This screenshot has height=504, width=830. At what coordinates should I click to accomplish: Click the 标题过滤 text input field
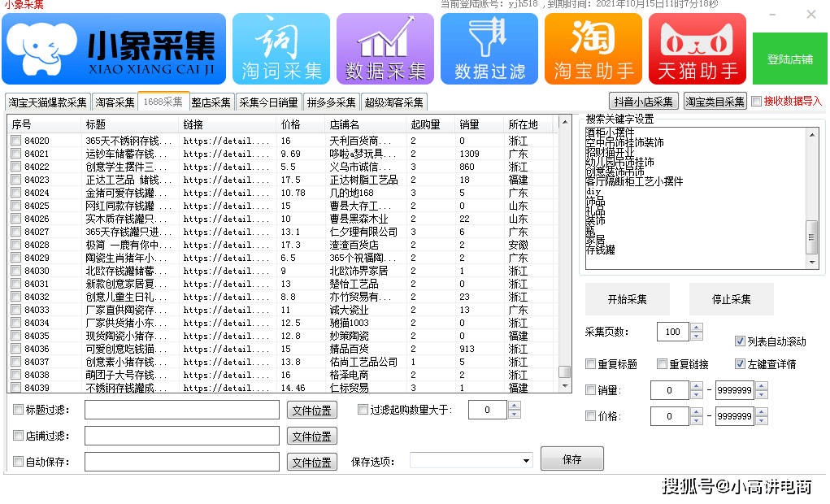click(x=182, y=410)
